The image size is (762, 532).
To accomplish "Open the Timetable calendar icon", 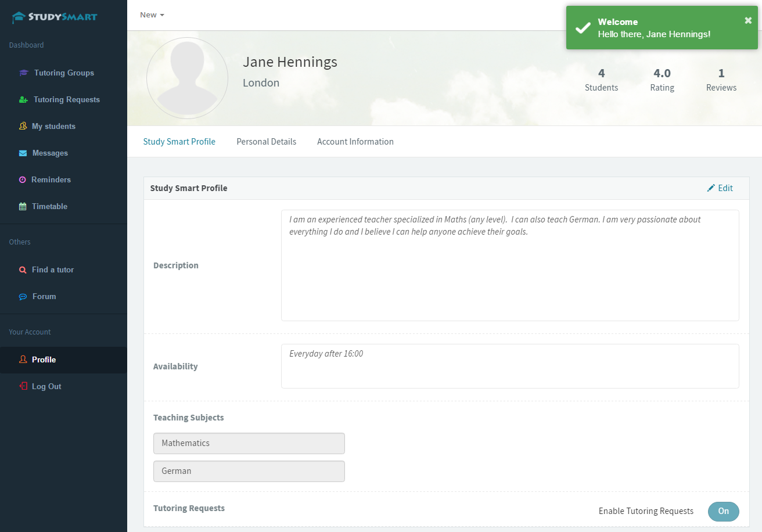I will 23,206.
